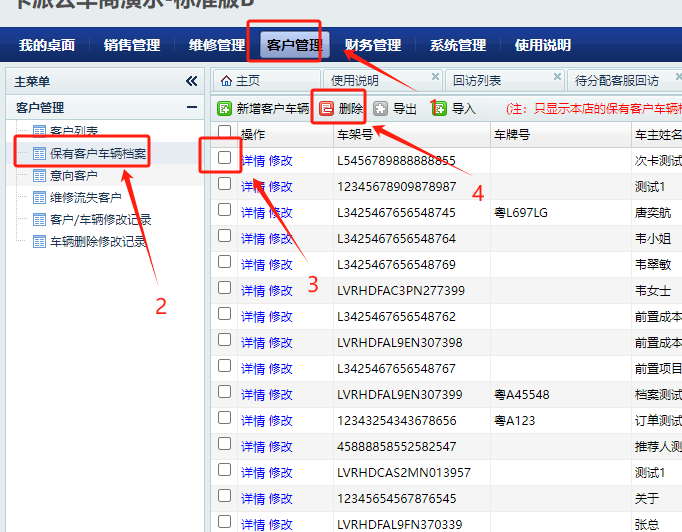Click the home icon on 主页 tab
The image size is (682, 532).
[x=226, y=80]
